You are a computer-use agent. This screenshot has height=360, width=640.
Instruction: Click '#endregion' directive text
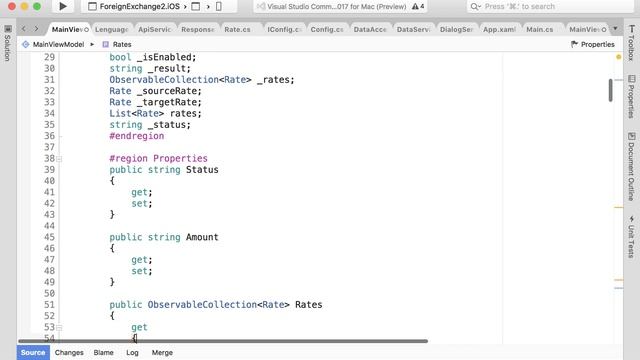137,136
